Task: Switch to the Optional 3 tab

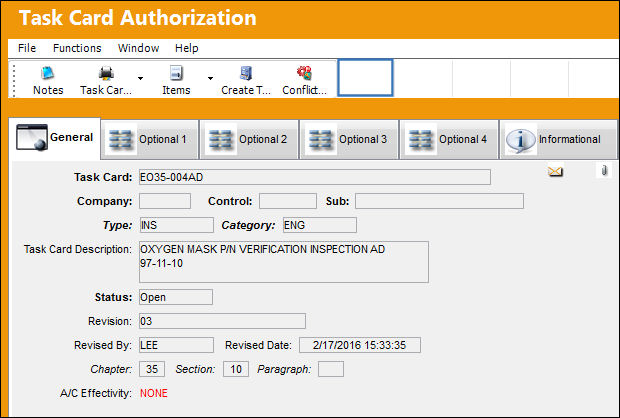Action: pos(350,140)
